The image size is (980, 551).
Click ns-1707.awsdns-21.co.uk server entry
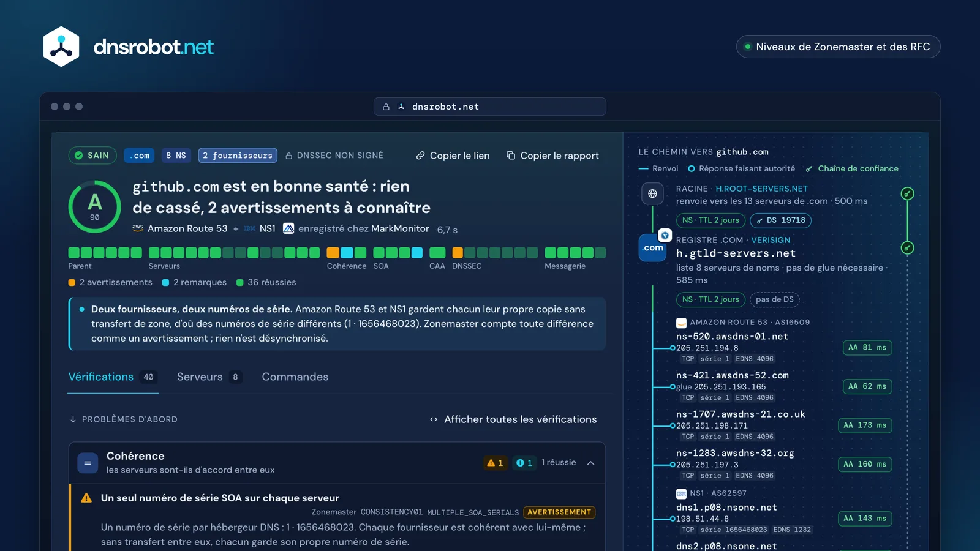[x=741, y=414]
